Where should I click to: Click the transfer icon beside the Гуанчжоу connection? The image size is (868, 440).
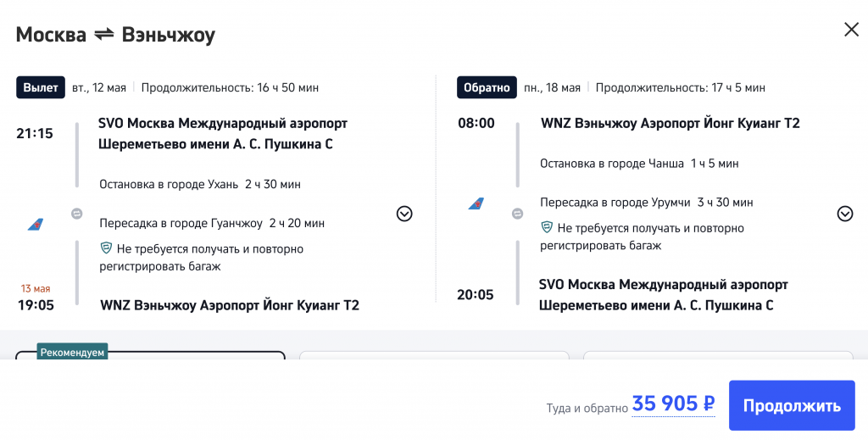click(76, 214)
